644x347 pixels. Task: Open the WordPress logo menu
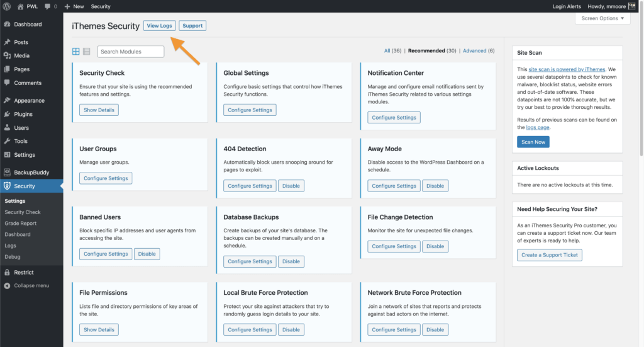click(7, 6)
